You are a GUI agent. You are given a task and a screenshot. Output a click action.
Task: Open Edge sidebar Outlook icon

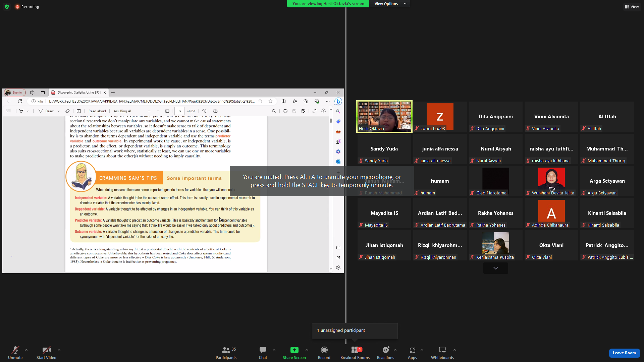338,162
